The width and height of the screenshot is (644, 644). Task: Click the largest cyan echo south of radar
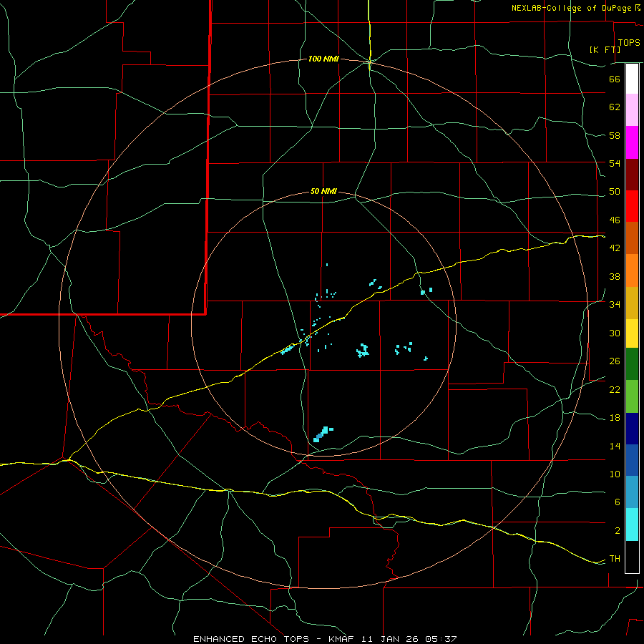(x=323, y=434)
